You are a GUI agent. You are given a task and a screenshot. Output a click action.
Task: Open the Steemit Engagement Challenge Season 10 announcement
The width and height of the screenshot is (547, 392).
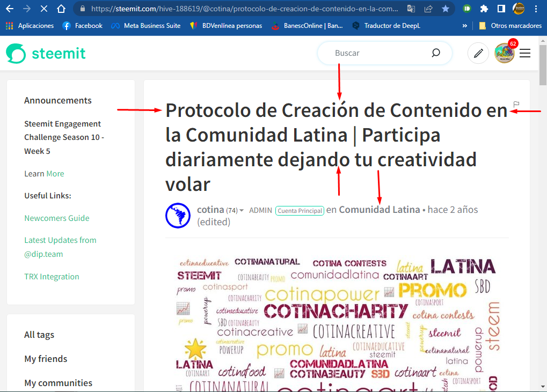coord(64,137)
